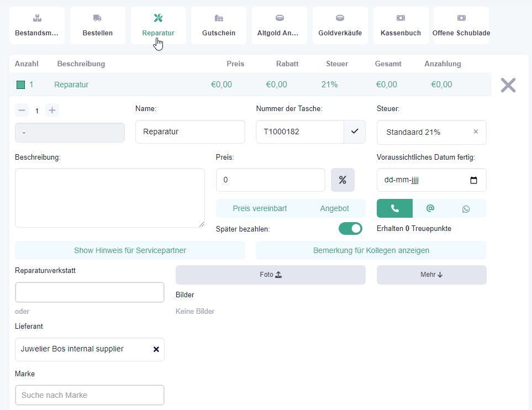This screenshot has width=532, height=410.
Task: Increase quantity with the plus button
Action: [52, 111]
